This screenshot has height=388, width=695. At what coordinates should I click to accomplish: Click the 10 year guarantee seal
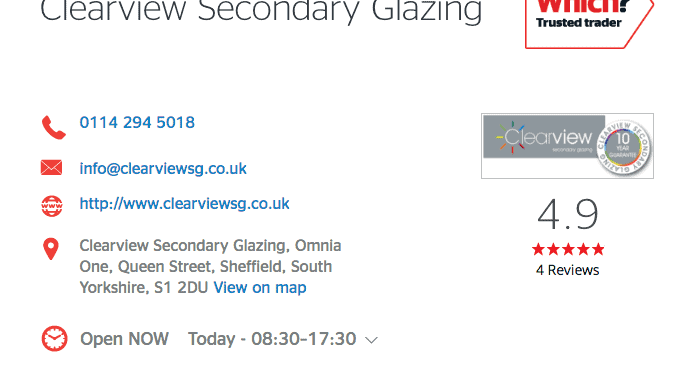tap(623, 147)
